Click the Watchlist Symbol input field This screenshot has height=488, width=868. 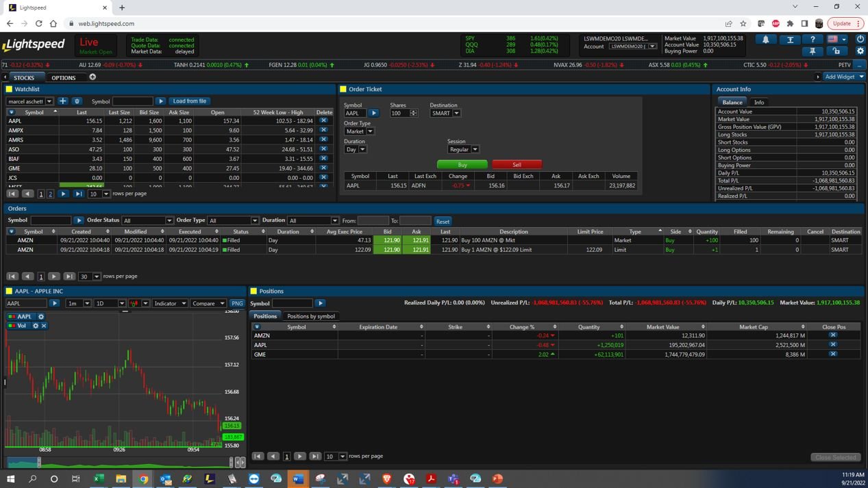point(133,101)
